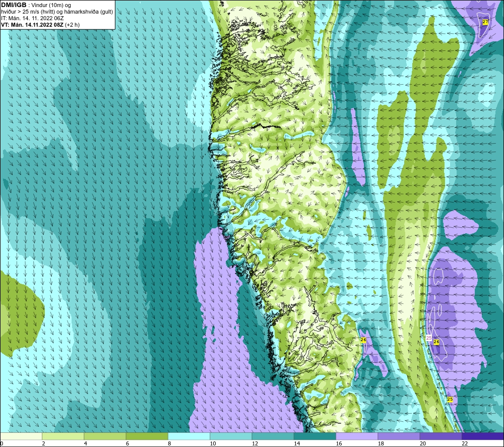This screenshot has height=447, width=504.
Task: Select the palest 0–2 m/s legend swatch
Action: coord(21,436)
